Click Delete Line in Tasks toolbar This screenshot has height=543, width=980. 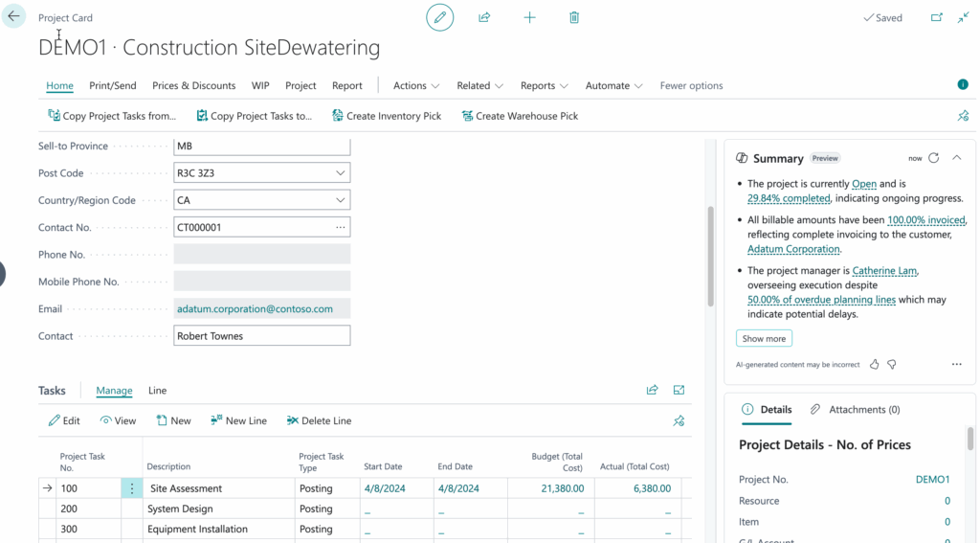coord(319,420)
